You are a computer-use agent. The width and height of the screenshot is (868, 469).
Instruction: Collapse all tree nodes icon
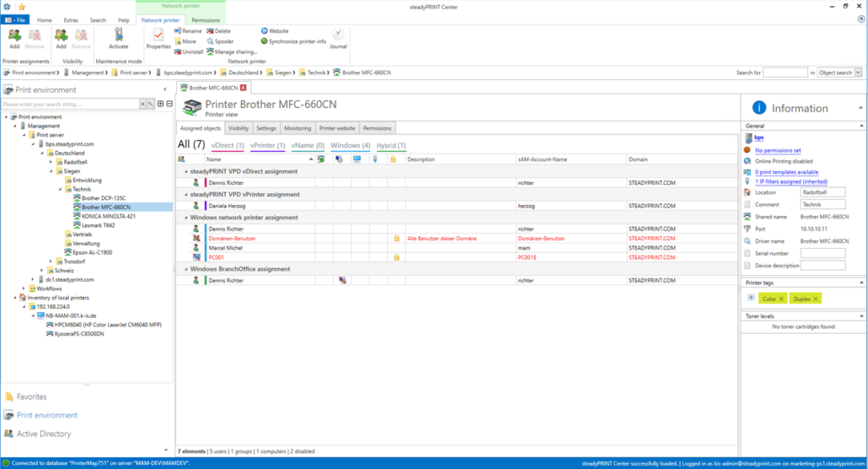(x=169, y=104)
